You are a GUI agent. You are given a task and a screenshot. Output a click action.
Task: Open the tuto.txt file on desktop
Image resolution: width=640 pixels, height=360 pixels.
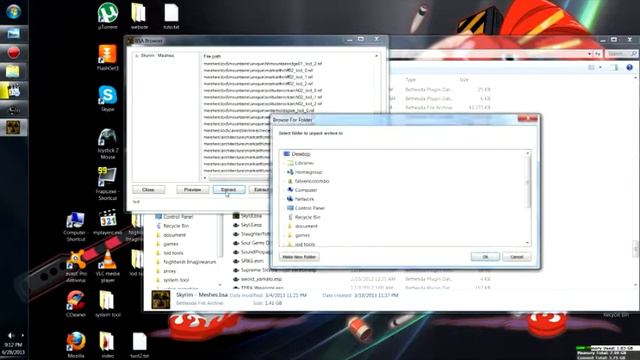tap(171, 16)
